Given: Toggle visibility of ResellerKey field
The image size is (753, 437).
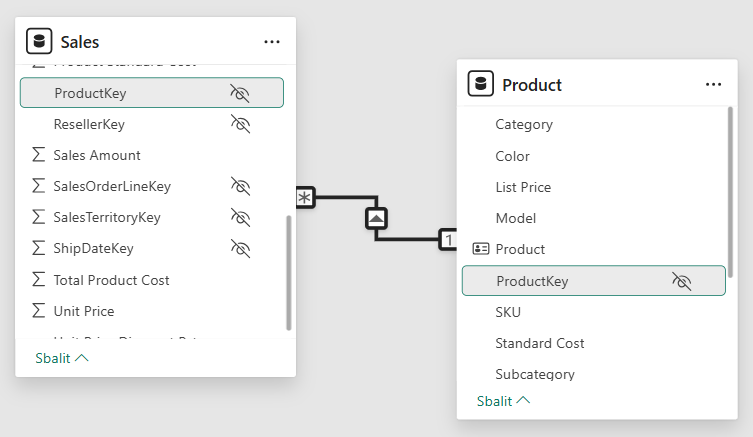Looking at the screenshot, I should coord(239,124).
